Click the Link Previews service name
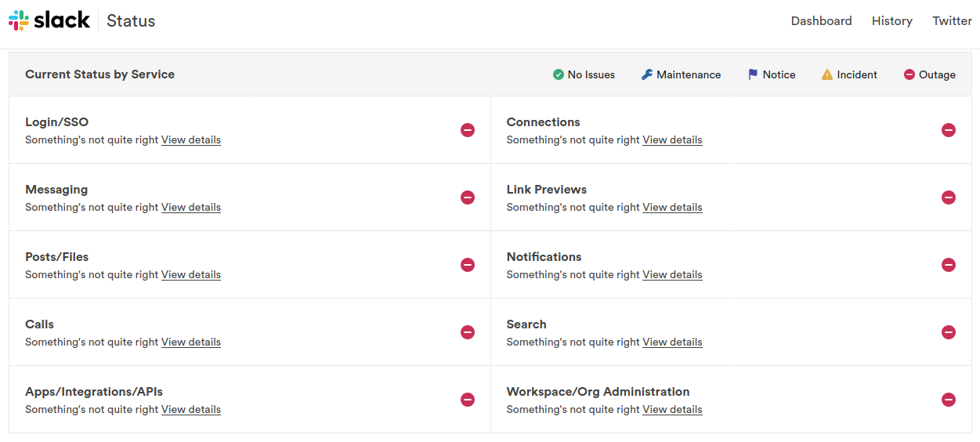980x442 pixels. pos(546,190)
